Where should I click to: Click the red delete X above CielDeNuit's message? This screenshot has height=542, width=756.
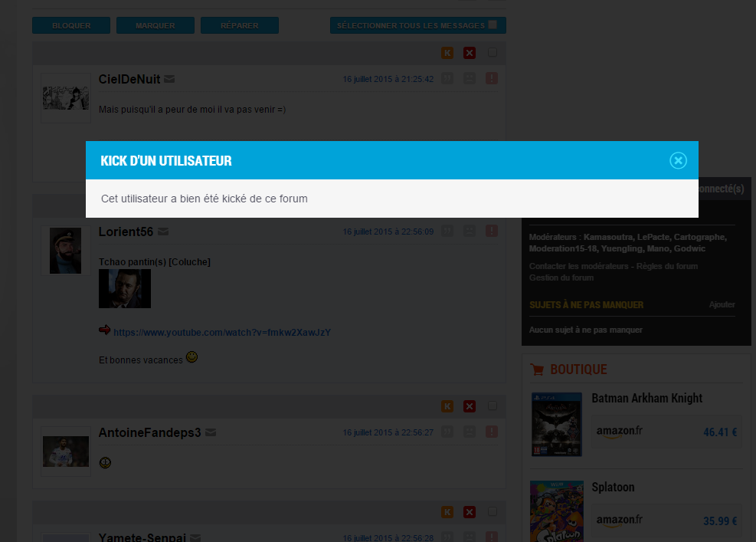pyautogui.click(x=470, y=53)
